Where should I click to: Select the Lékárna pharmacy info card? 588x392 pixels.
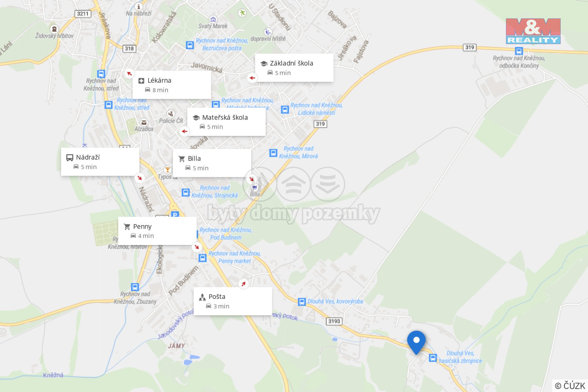click(x=172, y=85)
